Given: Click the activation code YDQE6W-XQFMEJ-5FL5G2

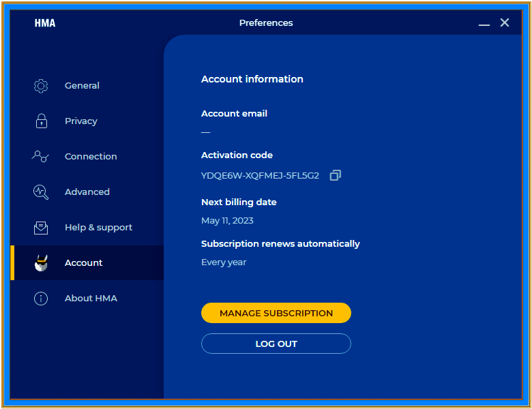Looking at the screenshot, I should 260,176.
